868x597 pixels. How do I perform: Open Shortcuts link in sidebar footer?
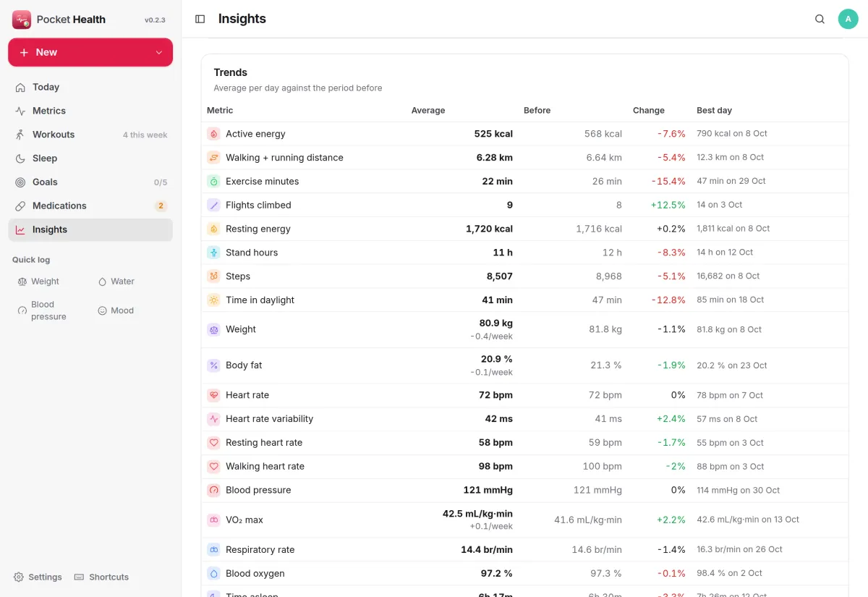tap(101, 577)
